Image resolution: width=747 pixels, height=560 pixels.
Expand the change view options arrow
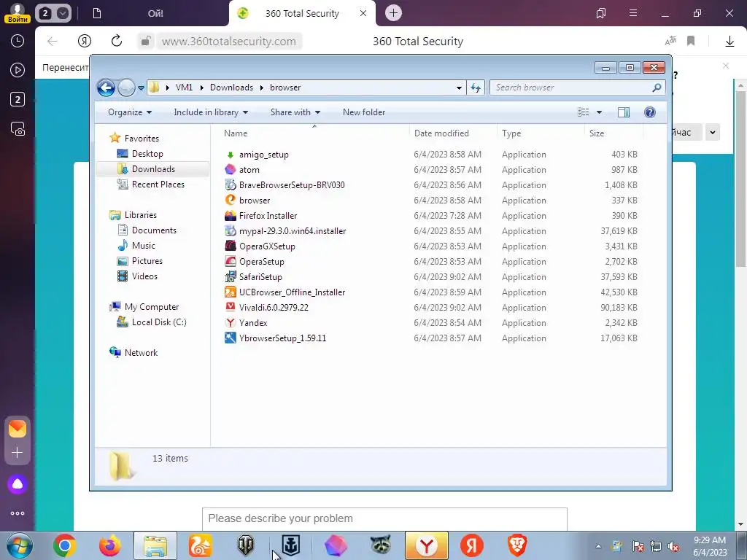(599, 112)
